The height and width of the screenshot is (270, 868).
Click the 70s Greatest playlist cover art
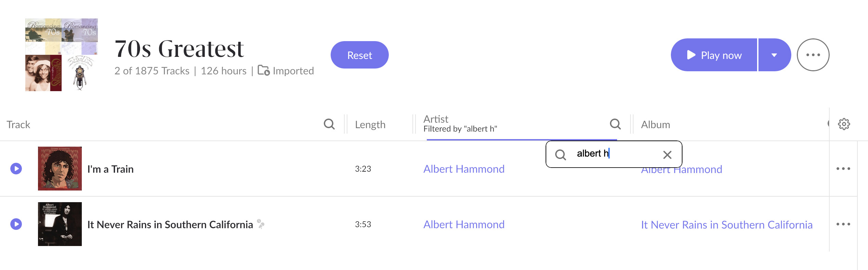(62, 55)
